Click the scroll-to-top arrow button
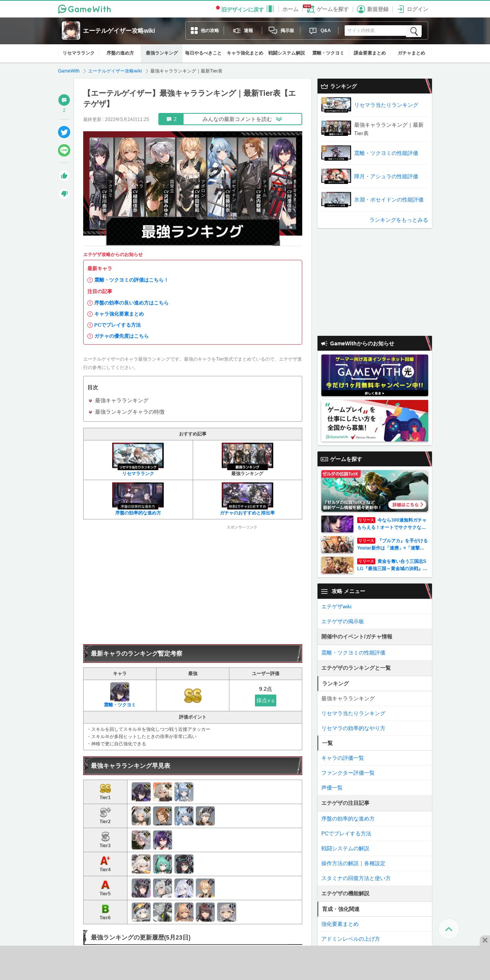This screenshot has width=490, height=980. tap(449, 929)
